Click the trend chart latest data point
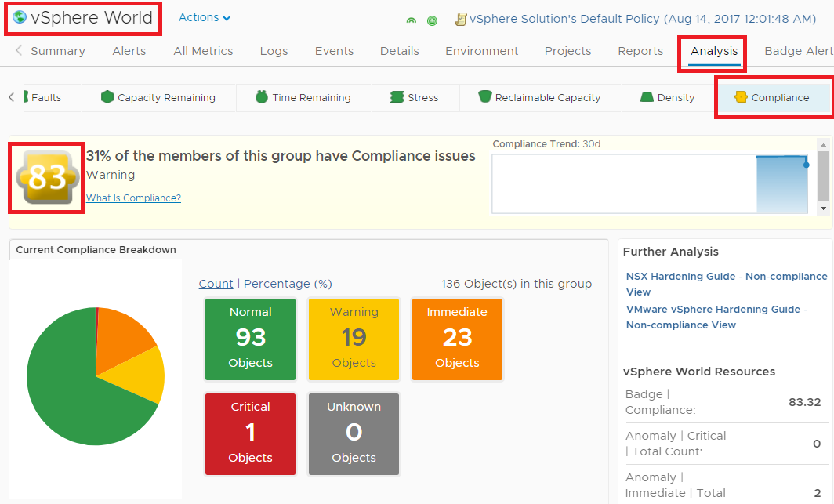This screenshot has height=504, width=834. coord(807,165)
